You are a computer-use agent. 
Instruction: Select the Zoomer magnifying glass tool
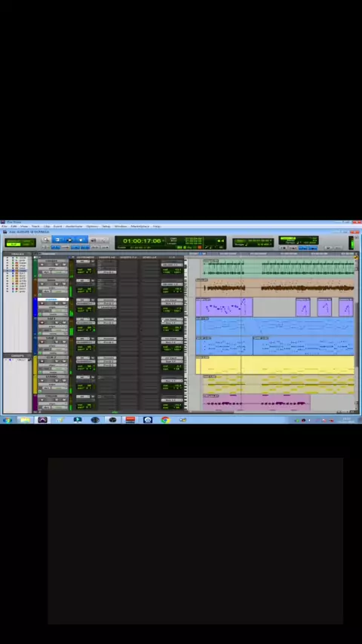(46, 240)
